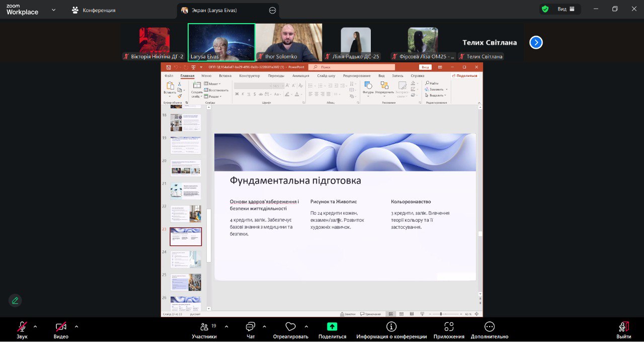The height and width of the screenshot is (342, 644).
Task: Click the Отреагировать reactions heart icon
Action: click(x=290, y=327)
